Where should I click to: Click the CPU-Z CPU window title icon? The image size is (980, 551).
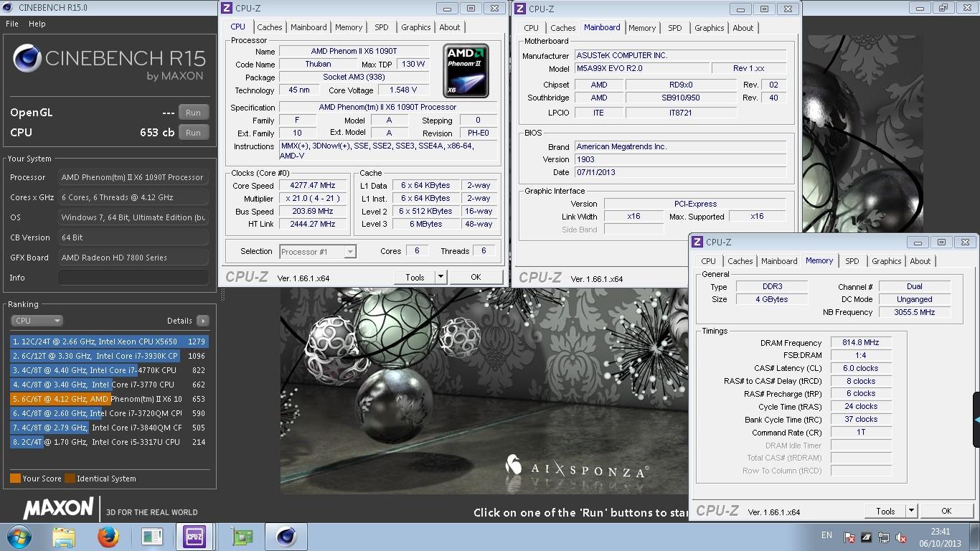click(227, 9)
